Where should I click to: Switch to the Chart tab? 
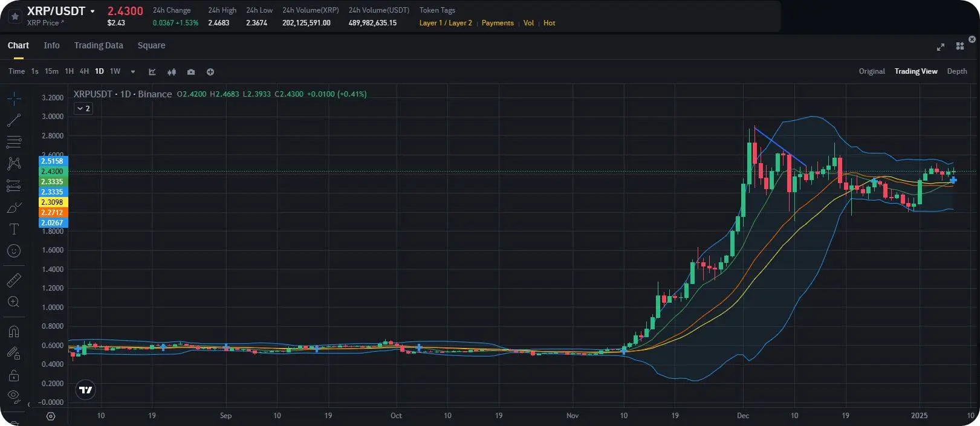[x=18, y=45]
